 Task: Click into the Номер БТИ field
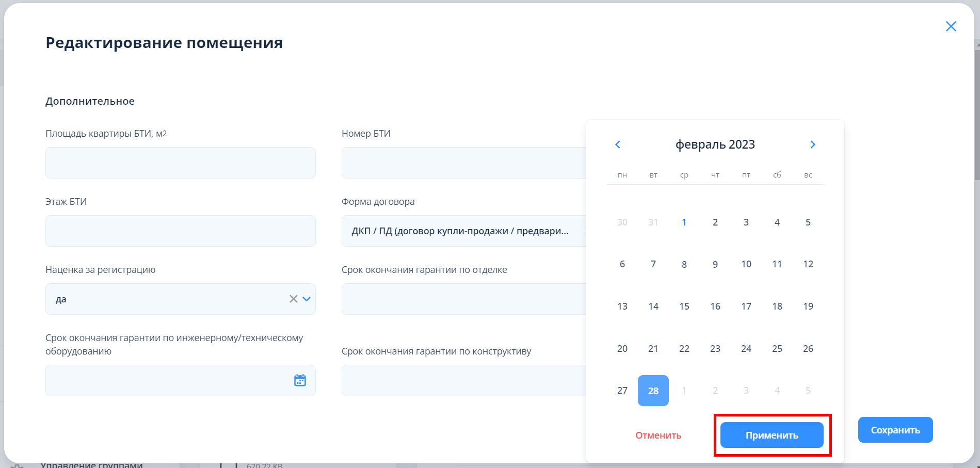pyautogui.click(x=463, y=163)
